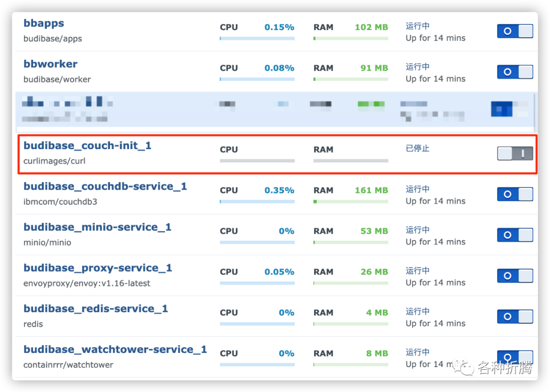
Task: Click bbapps CPU usage bar
Action: 257,39
